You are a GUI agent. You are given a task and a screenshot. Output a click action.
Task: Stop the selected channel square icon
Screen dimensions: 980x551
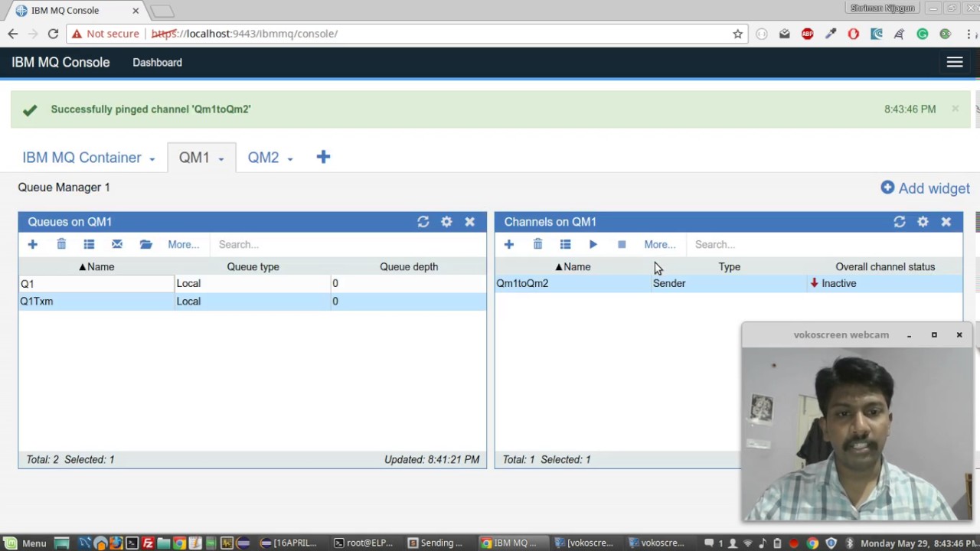click(622, 244)
